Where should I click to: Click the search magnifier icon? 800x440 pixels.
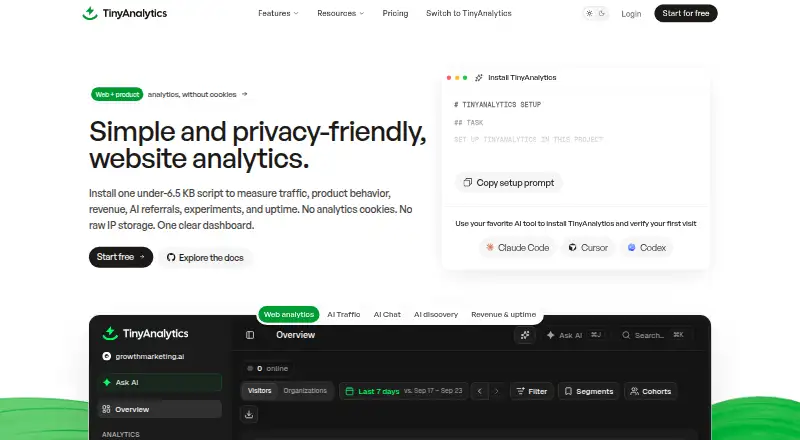(x=626, y=335)
